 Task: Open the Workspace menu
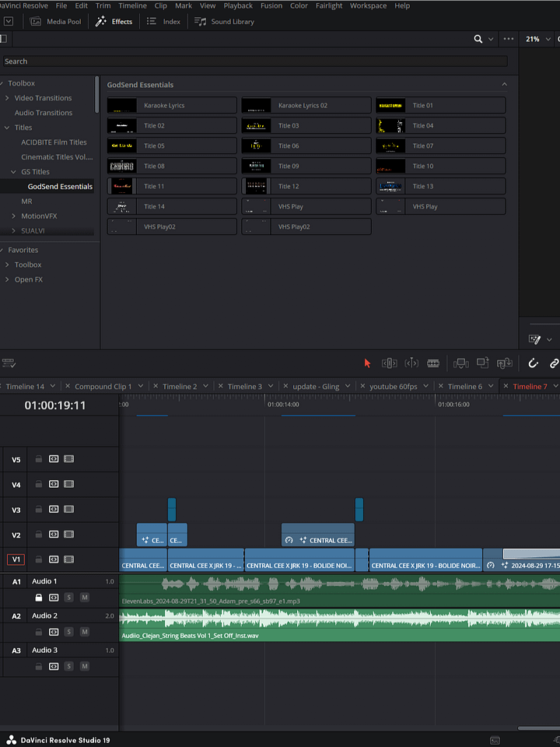point(368,5)
